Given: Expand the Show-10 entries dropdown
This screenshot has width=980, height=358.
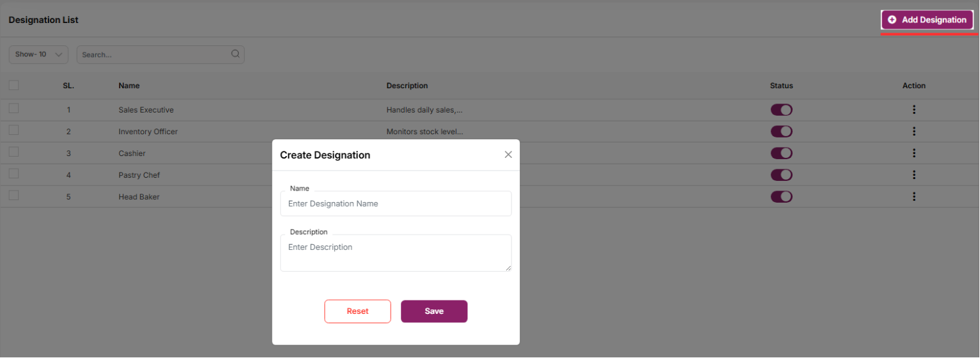Looking at the screenshot, I should click(x=38, y=54).
